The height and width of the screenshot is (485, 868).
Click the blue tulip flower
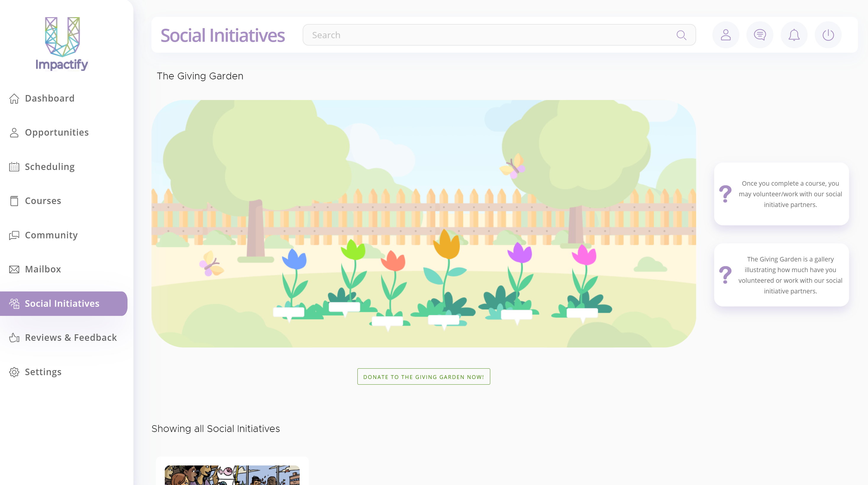coord(294,260)
